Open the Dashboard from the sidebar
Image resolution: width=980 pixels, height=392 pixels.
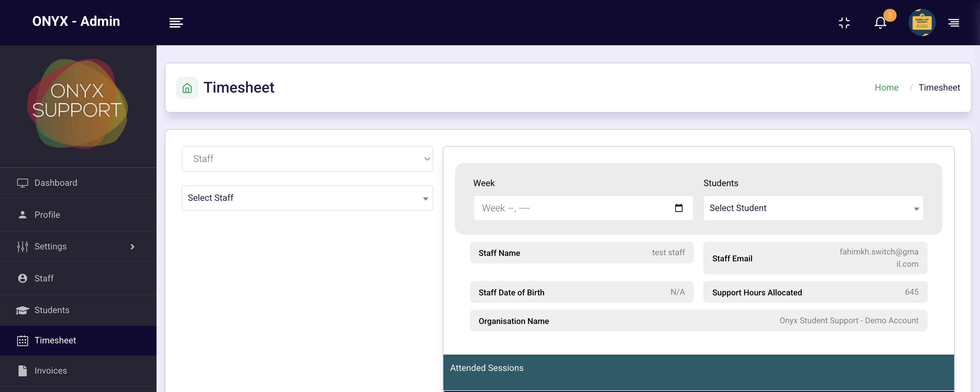tap(55, 183)
